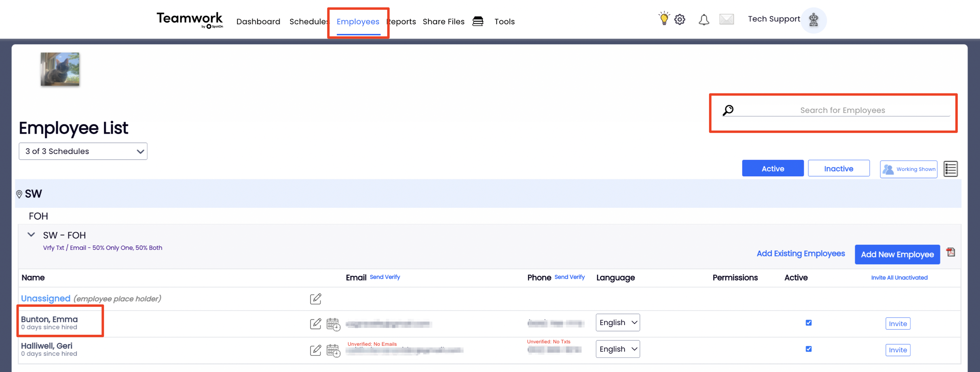
Task: Edit employee Bunton, Emma
Action: pos(315,323)
